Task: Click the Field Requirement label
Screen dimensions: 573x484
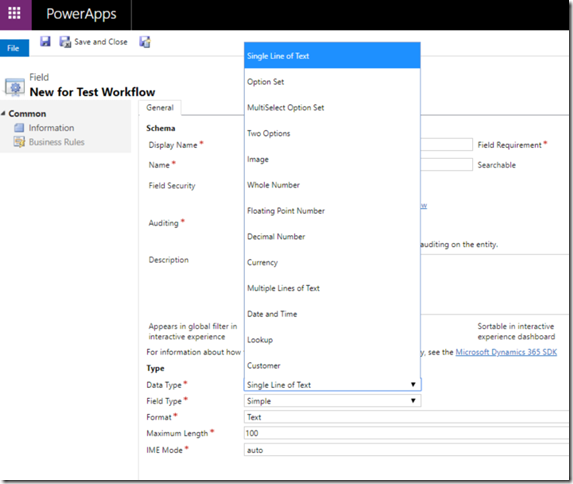Action: click(x=509, y=145)
